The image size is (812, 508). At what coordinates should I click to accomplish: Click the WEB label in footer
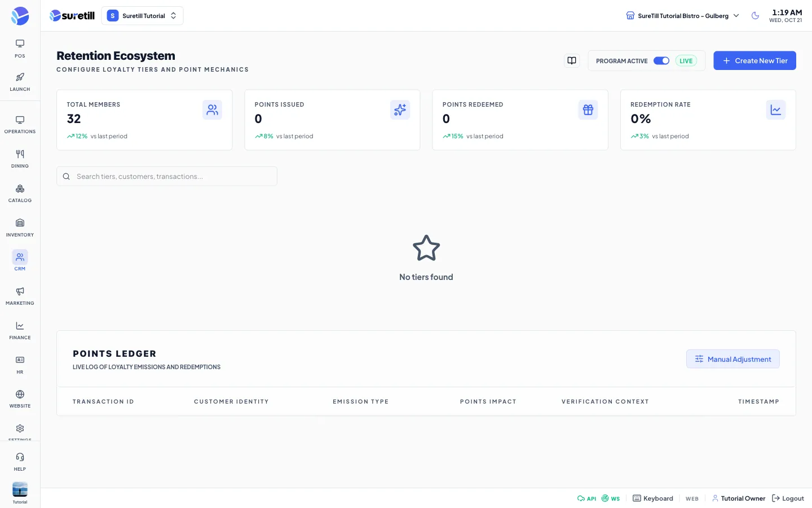[692, 499]
